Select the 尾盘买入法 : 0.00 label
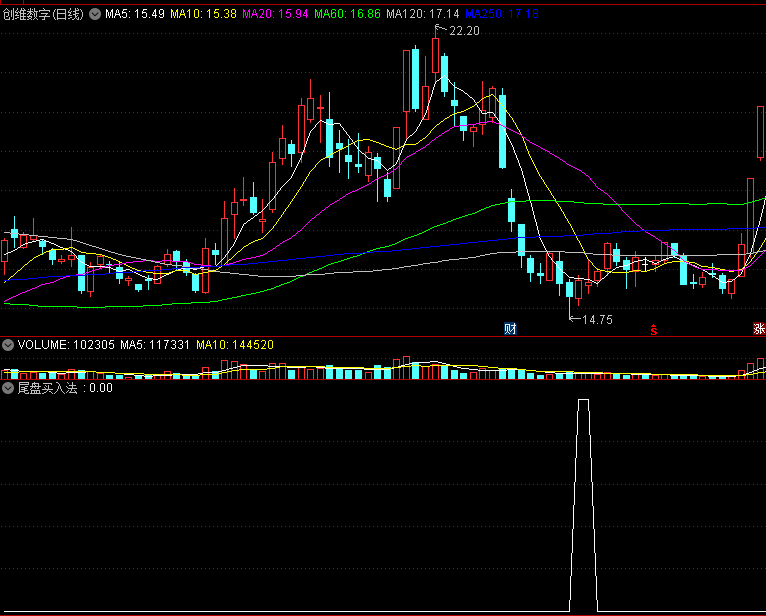 coord(65,388)
